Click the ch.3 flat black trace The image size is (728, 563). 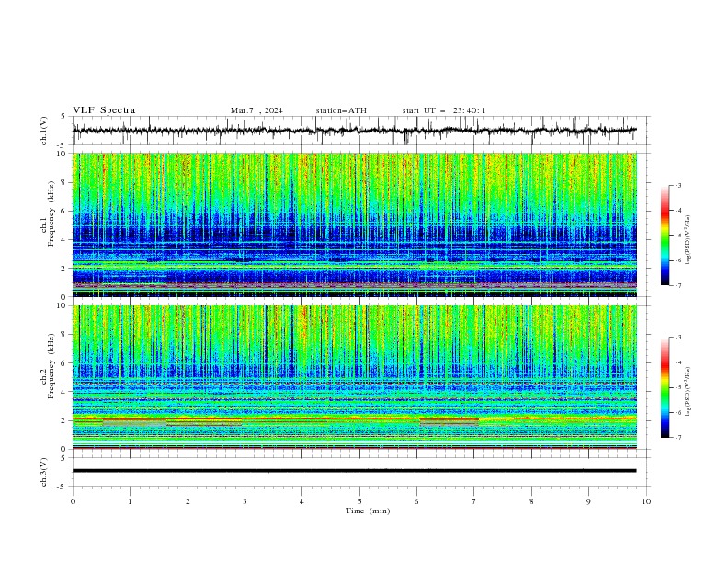point(354,471)
